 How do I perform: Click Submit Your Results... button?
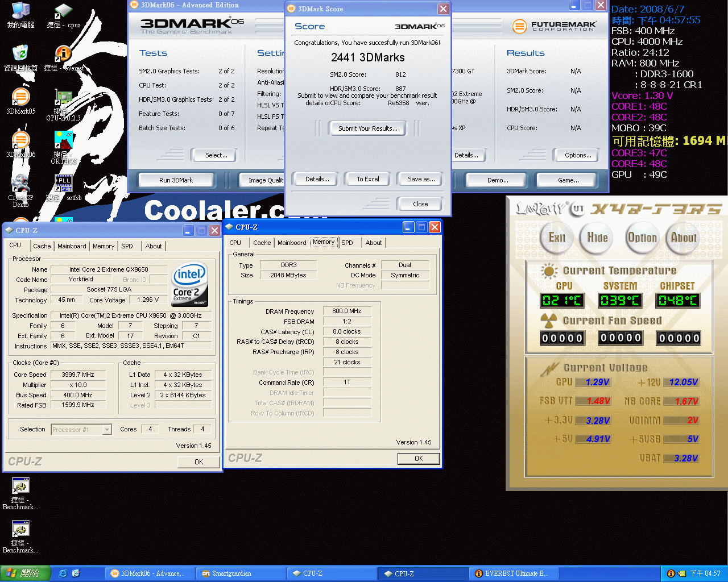click(x=368, y=128)
